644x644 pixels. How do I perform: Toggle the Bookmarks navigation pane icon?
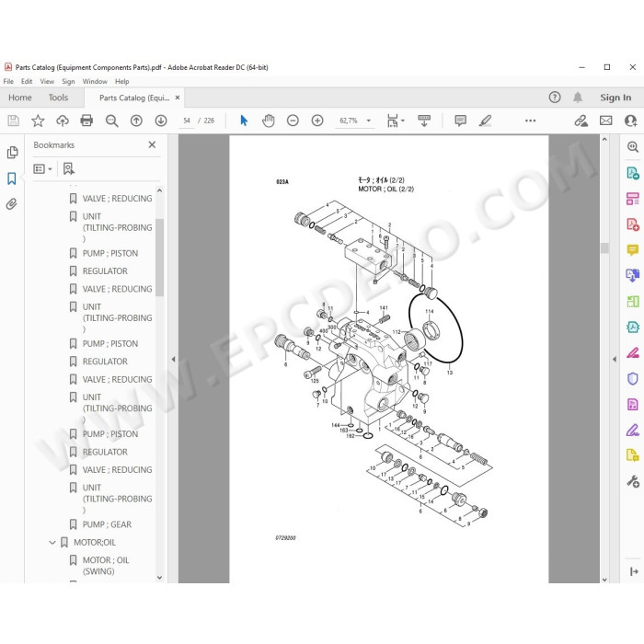12,178
